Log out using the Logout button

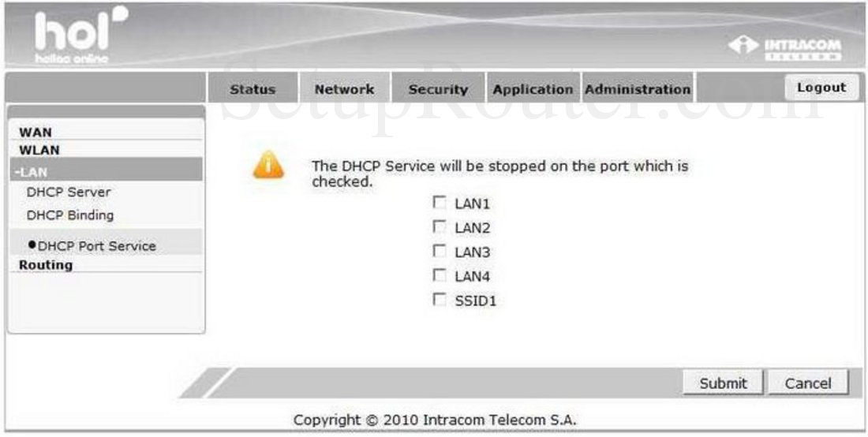pos(821,88)
